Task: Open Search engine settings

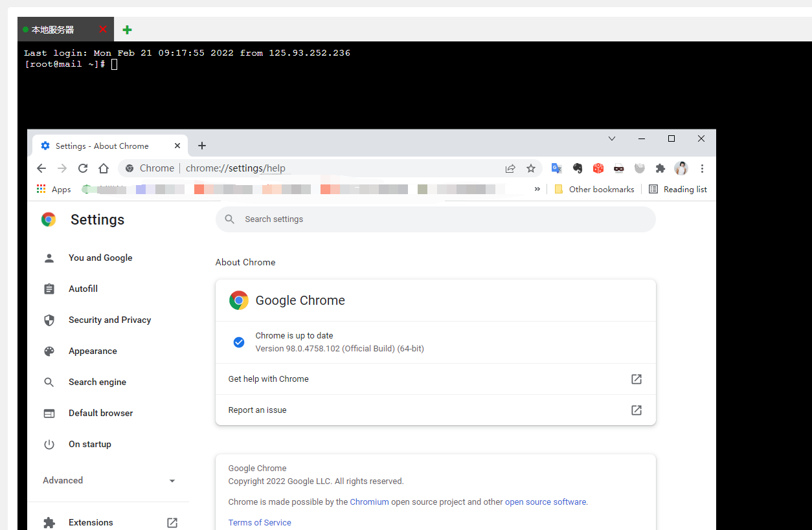Action: click(x=97, y=382)
